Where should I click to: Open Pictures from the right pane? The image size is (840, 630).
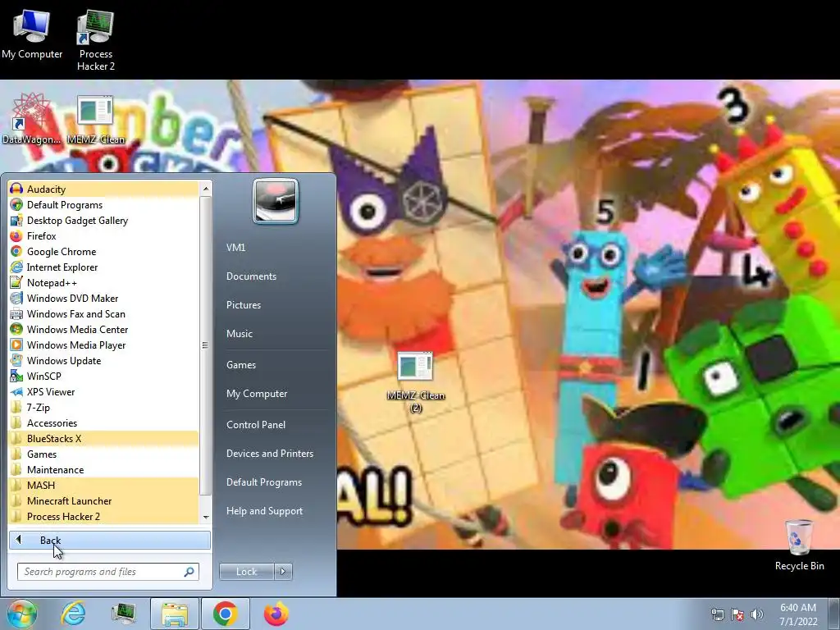pos(244,305)
